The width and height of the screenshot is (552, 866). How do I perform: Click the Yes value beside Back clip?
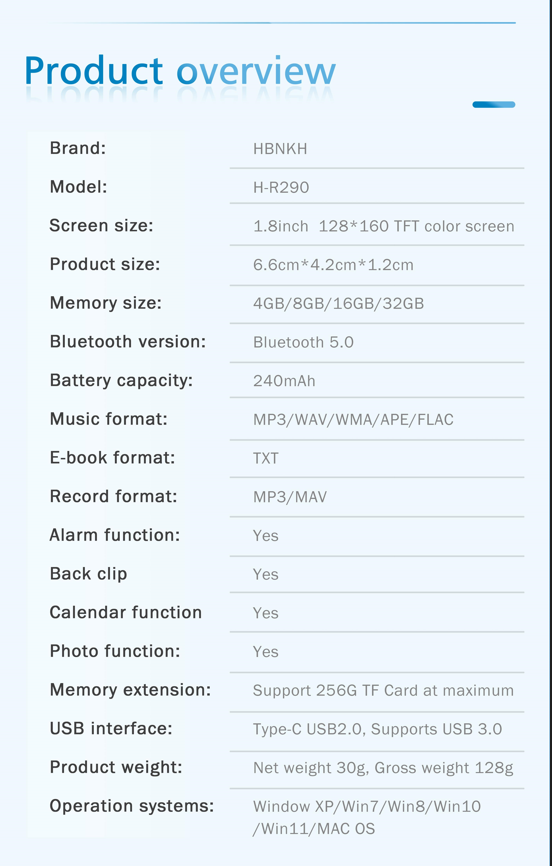pyautogui.click(x=266, y=574)
